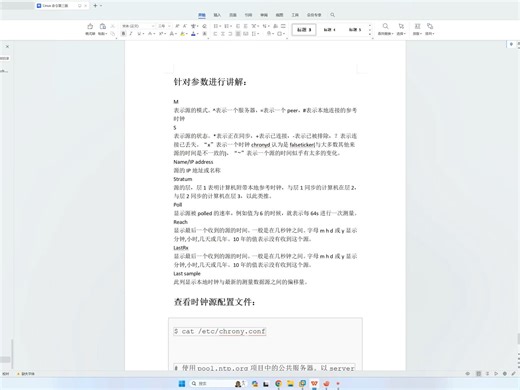Click the line spacing icon

point(254,34)
